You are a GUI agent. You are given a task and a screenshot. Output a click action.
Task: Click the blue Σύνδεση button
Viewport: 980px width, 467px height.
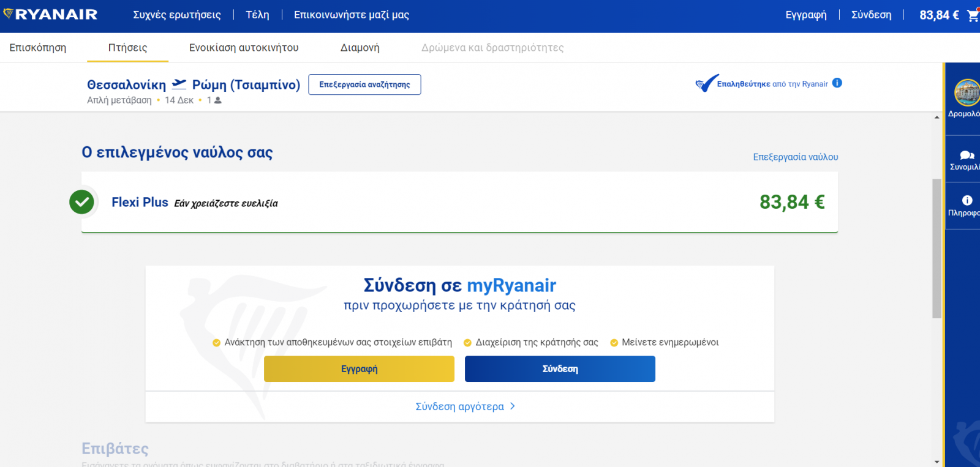[x=560, y=369]
